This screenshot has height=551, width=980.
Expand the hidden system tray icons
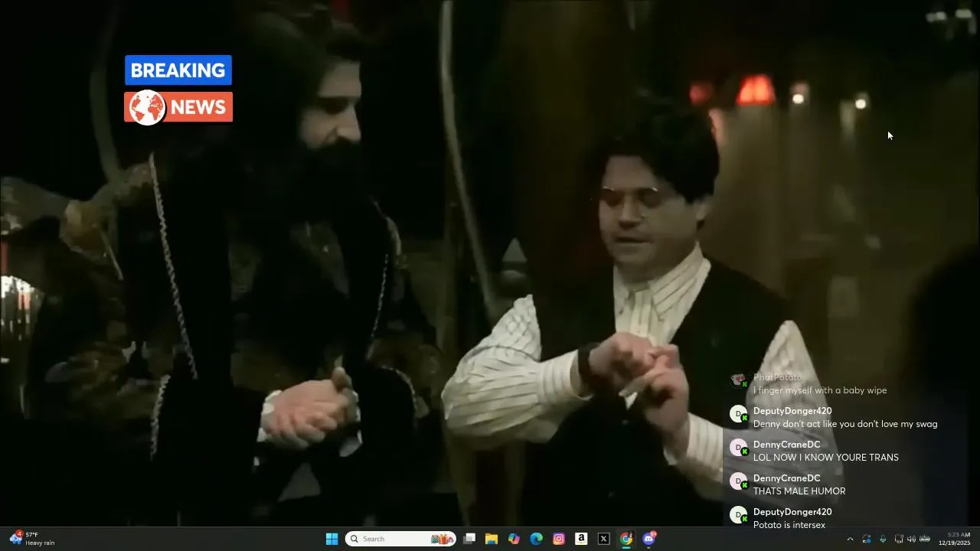pyautogui.click(x=850, y=539)
